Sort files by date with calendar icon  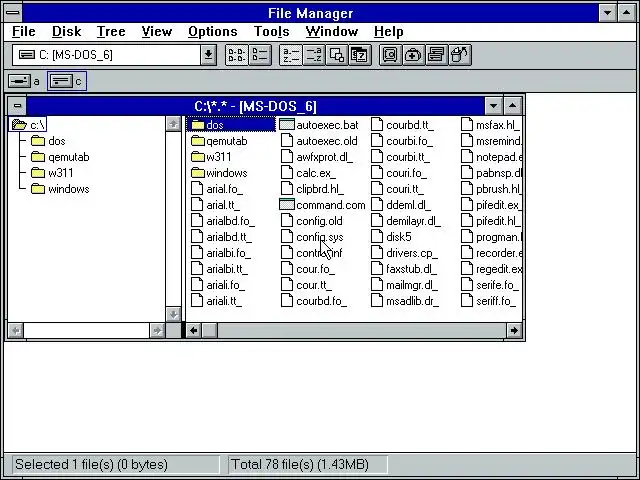[360, 55]
